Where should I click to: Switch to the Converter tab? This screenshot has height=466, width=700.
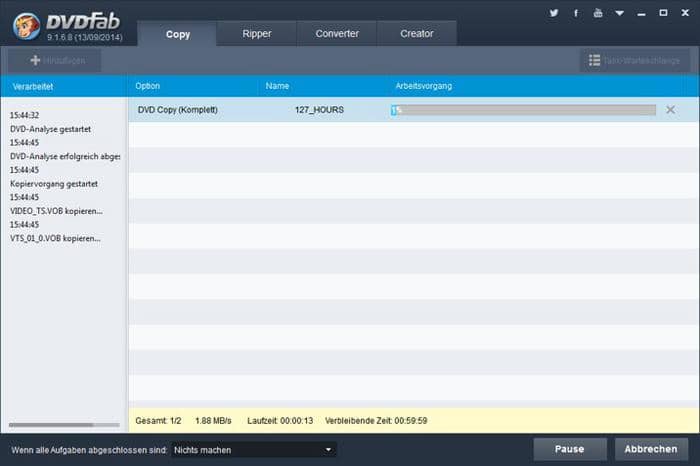click(x=337, y=33)
